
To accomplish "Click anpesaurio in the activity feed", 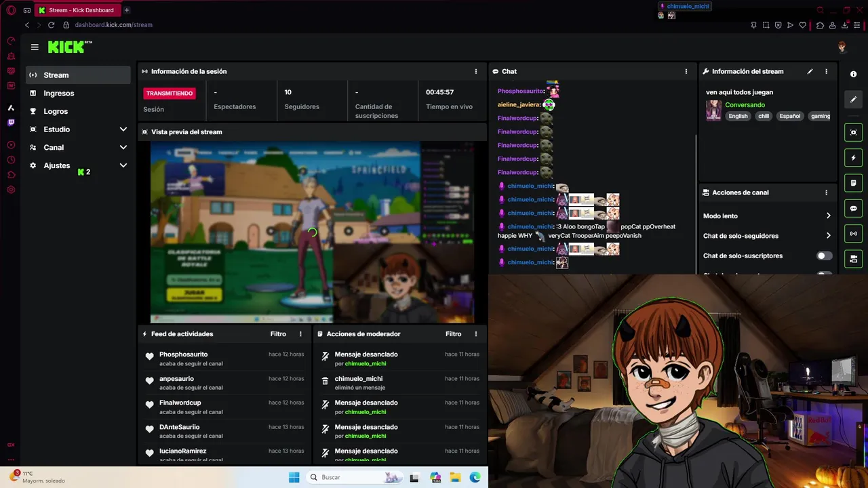I will pos(176,379).
